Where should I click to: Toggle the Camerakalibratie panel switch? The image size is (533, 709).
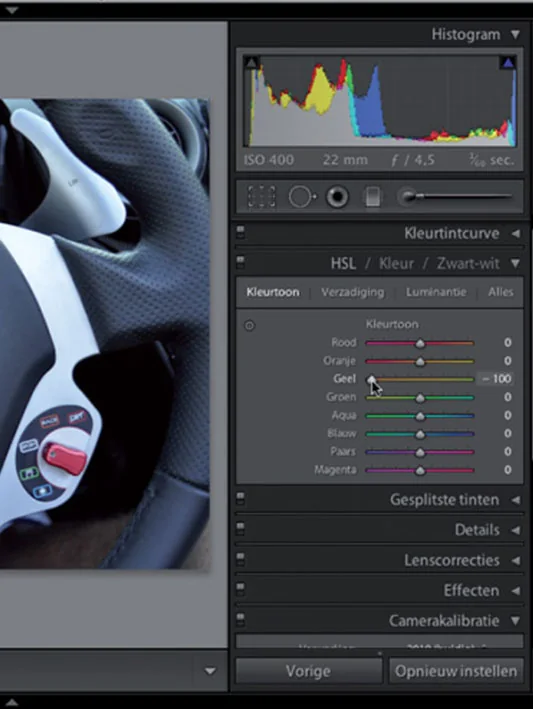241,620
